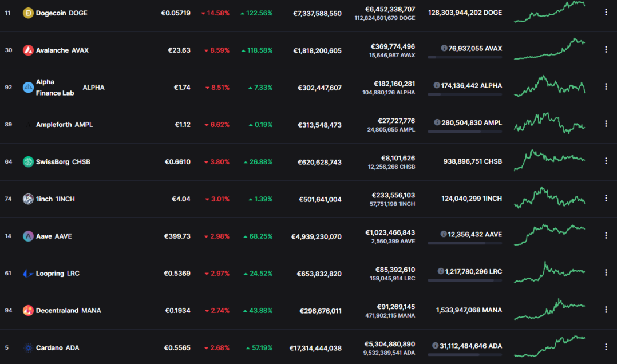Open the three-dot menu for Decentraland
Viewport: 617px width, 364px height.
point(606,310)
